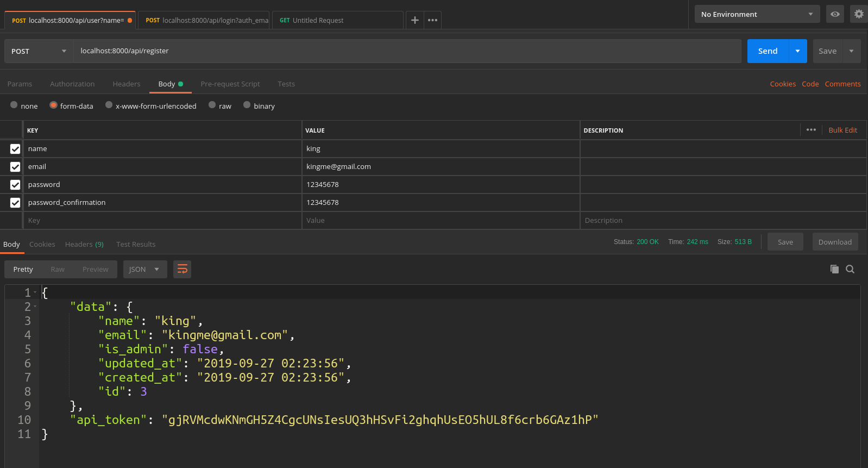Viewport: 868px width, 468px height.
Task: Open the Tests tab
Action: click(286, 84)
